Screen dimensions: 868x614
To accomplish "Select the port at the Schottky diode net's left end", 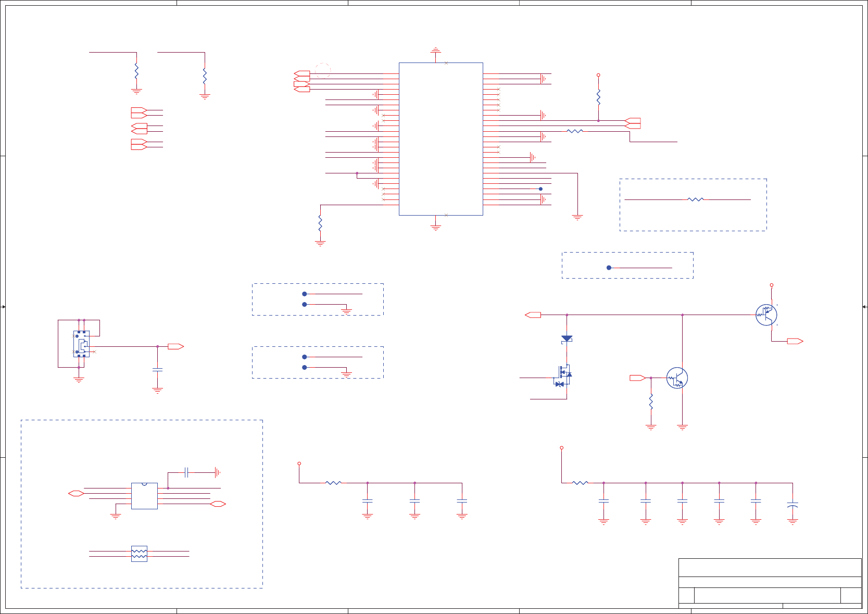I will (533, 315).
